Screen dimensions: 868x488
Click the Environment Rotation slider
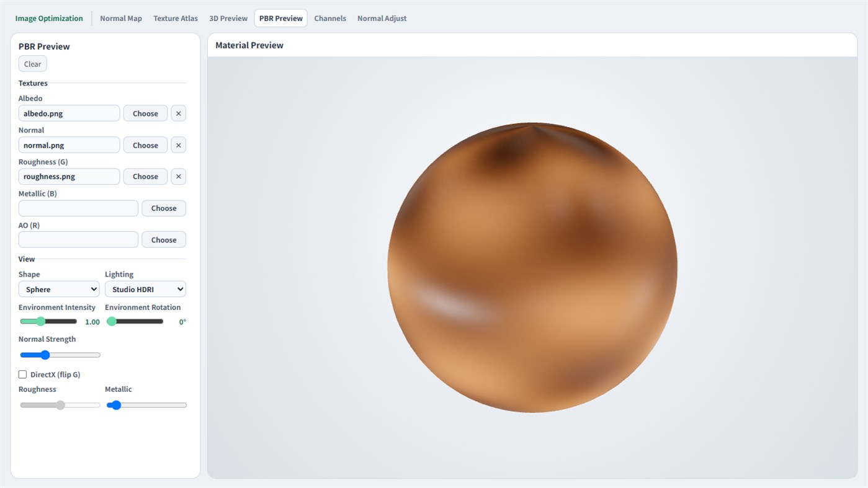[135, 321]
